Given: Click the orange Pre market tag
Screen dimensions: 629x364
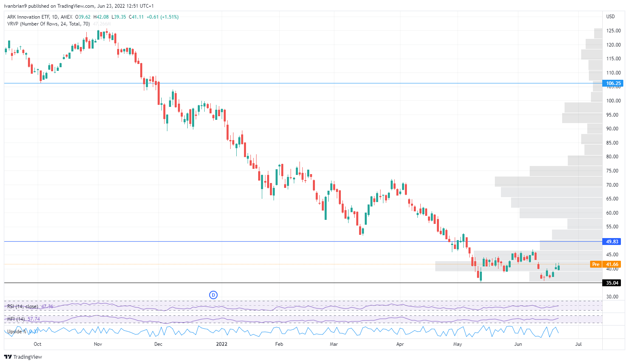Looking at the screenshot, I should 596,264.
